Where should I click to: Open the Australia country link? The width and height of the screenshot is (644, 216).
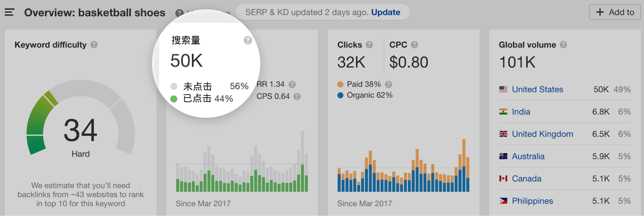point(528,156)
